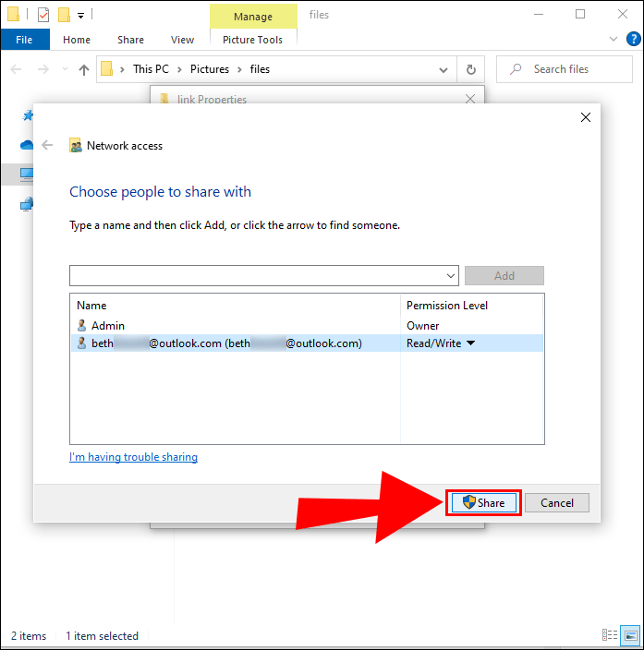This screenshot has width=644, height=650.
Task: Click the search magnifier icon
Action: (516, 69)
